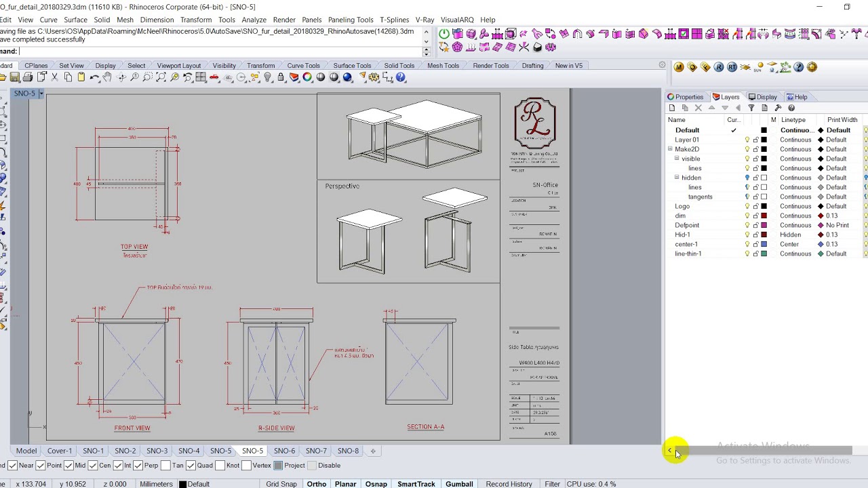Collapse the hidden sublayer

pos(676,178)
